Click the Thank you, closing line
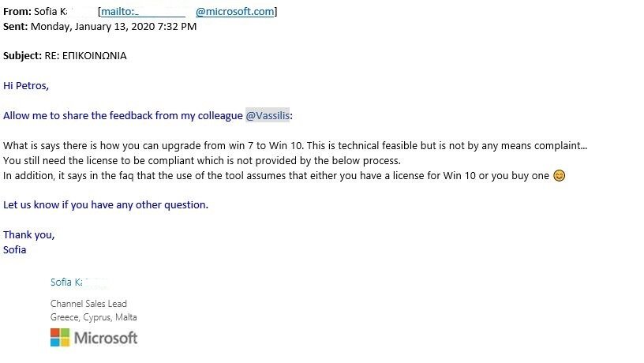The width and height of the screenshot is (644, 363). 28,235
